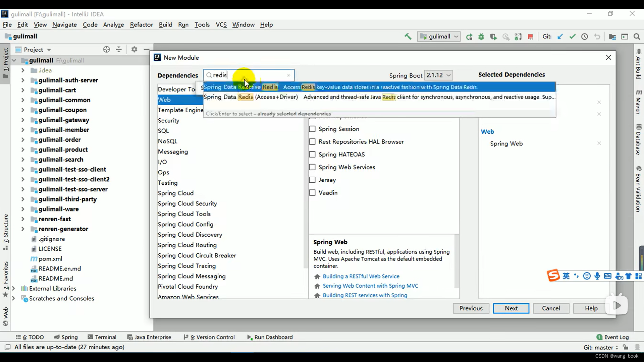Click the Search Everywhere magnifier icon
644x362 pixels.
(x=637, y=37)
